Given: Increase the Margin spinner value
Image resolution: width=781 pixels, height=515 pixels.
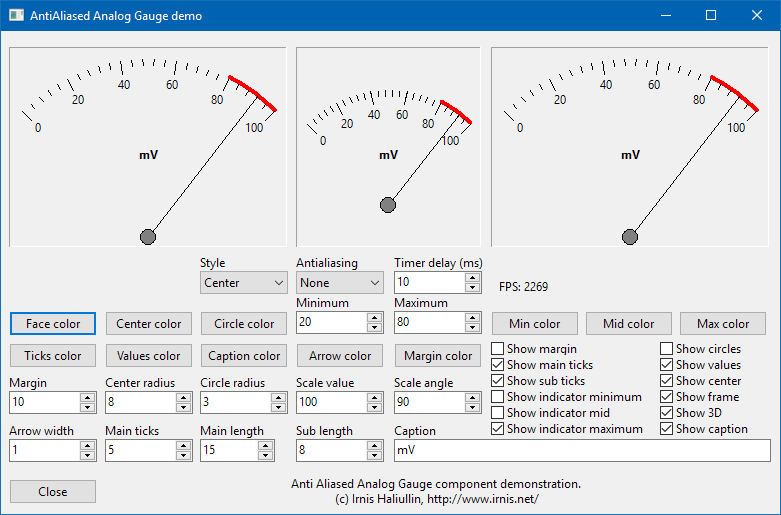Looking at the screenshot, I should tap(87, 397).
